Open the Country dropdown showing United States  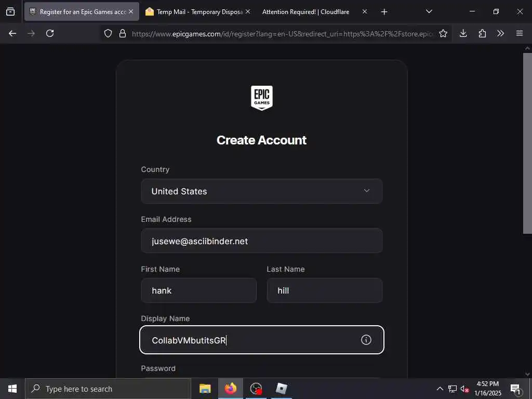pos(262,191)
